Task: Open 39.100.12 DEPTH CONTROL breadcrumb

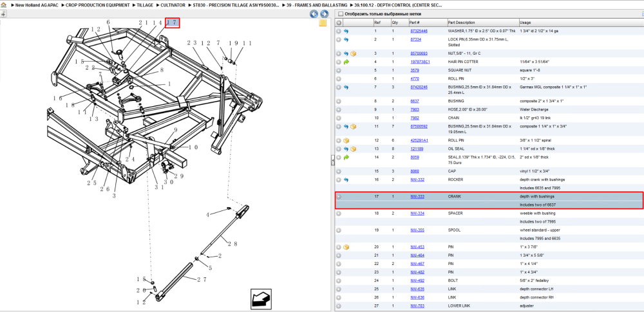Action: (399, 5)
